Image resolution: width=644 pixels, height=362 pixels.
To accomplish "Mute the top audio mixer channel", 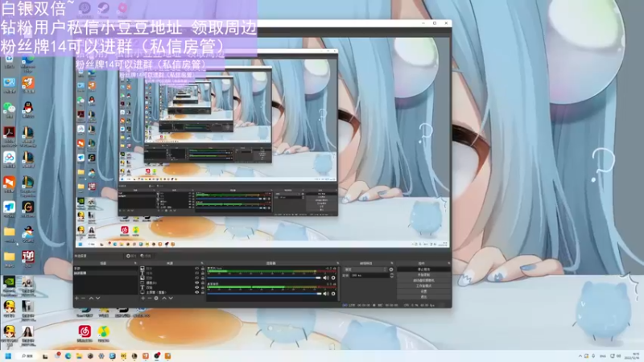I will click(x=326, y=278).
